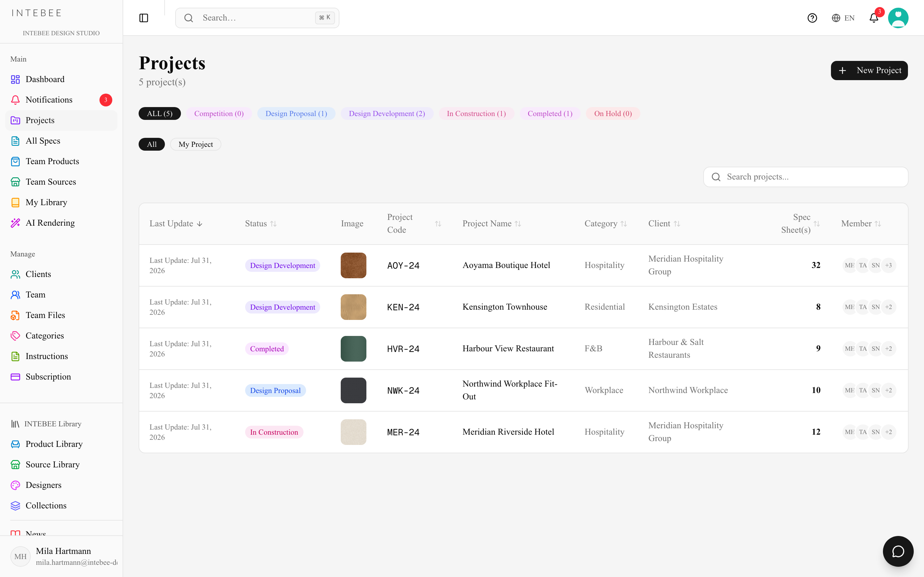
Task: Open the chat bubble widget
Action: (898, 551)
